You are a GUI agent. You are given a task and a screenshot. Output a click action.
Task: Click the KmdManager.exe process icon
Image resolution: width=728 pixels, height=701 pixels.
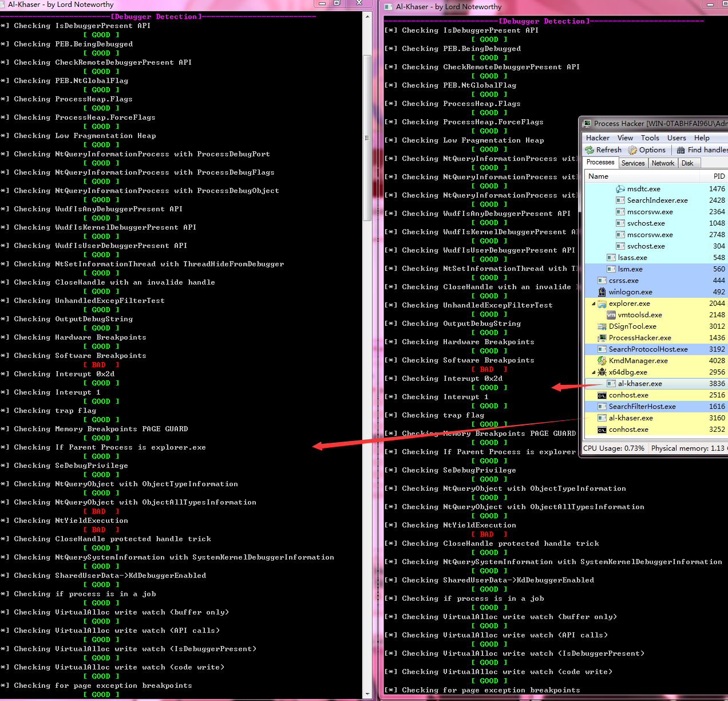(x=602, y=361)
